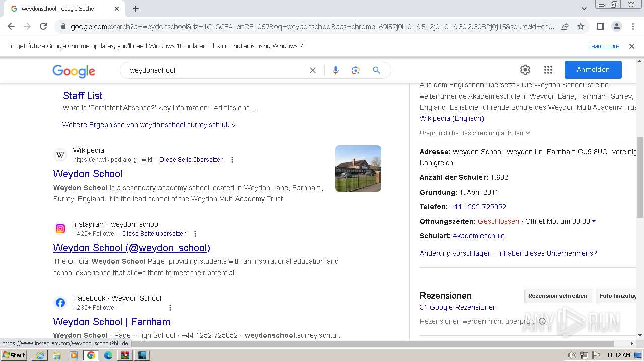Image resolution: width=644 pixels, height=362 pixels.
Task: Dismiss the Chrome update notification bar
Action: (632, 46)
